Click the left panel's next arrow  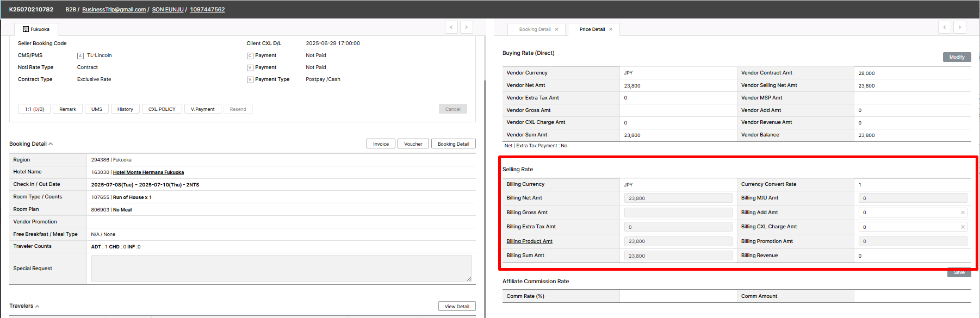(x=466, y=27)
